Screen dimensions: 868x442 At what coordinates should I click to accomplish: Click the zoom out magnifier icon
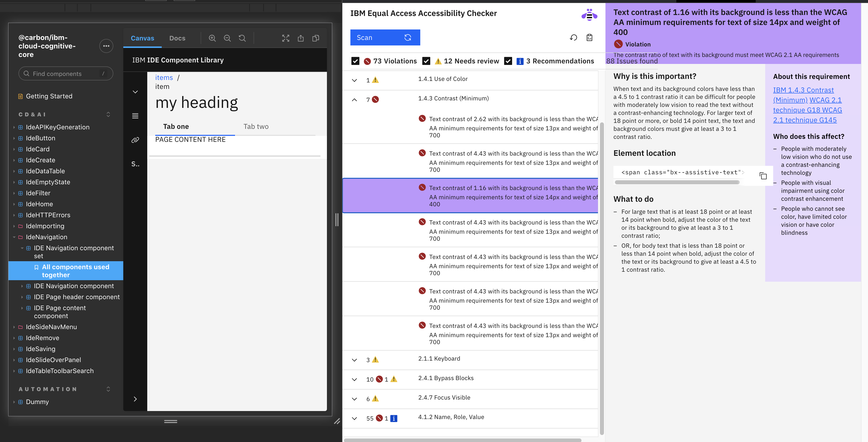tap(227, 38)
